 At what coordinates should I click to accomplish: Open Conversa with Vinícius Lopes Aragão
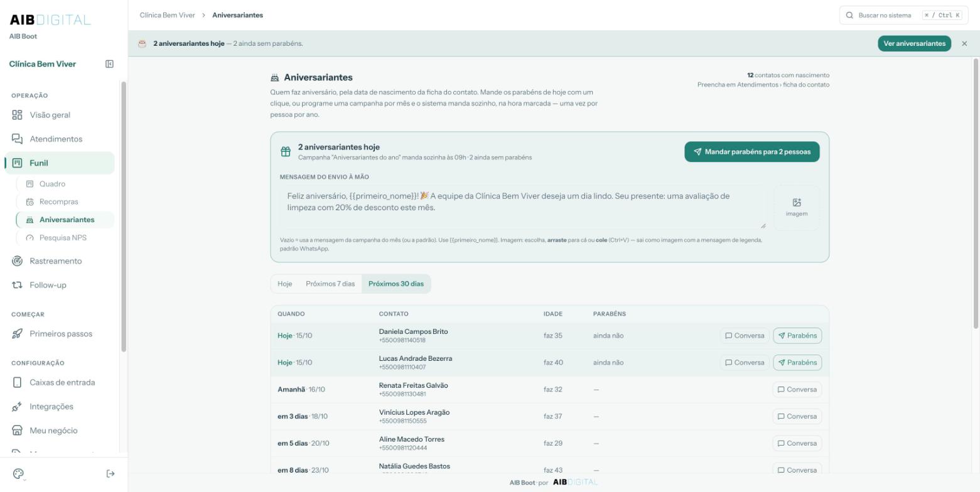point(797,417)
